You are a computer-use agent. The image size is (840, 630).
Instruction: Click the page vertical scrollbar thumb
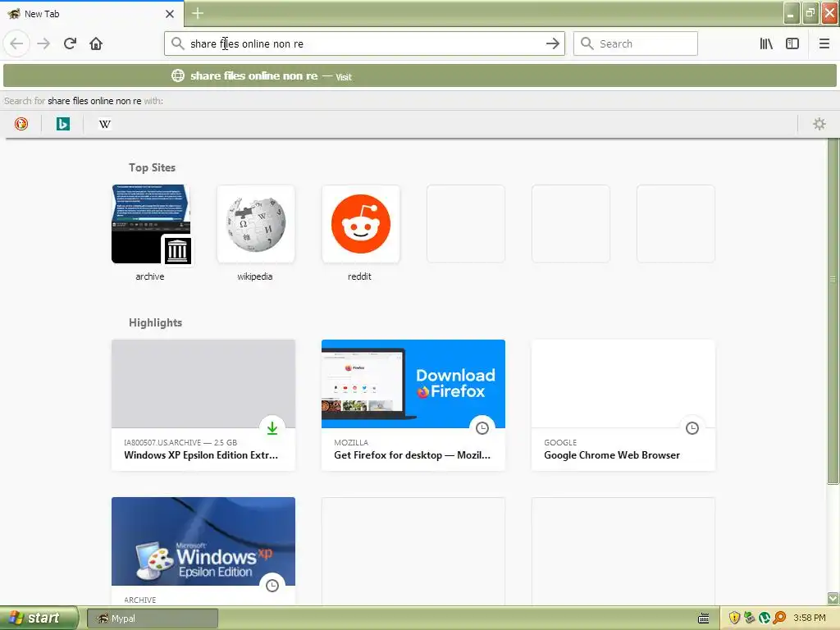[x=833, y=311]
